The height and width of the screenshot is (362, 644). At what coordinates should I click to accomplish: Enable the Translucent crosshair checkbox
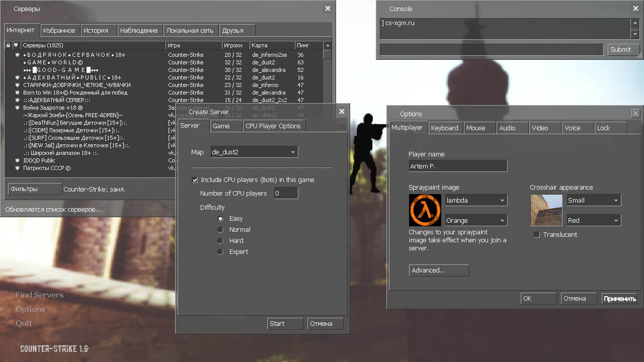pos(536,235)
